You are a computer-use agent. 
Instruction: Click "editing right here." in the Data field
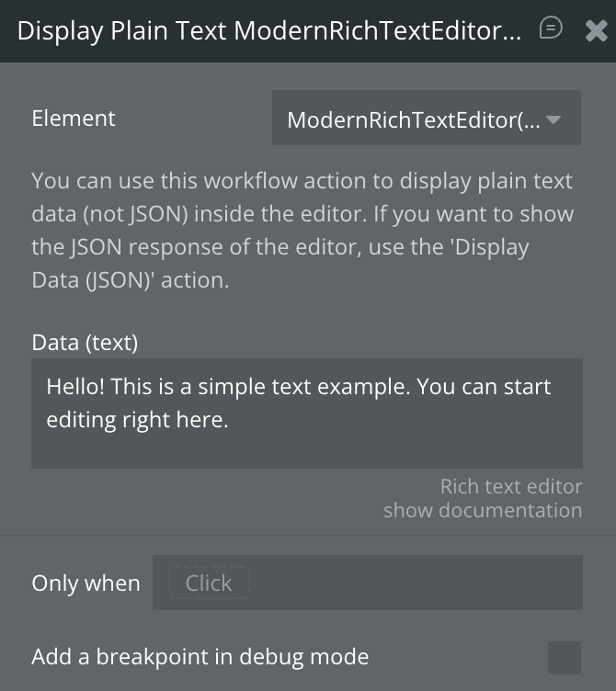coord(136,420)
